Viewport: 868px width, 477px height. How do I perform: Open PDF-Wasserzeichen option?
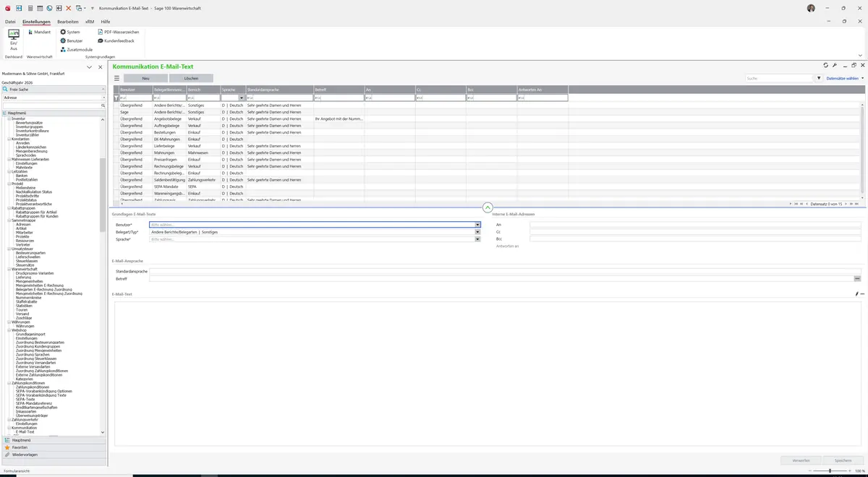[x=119, y=32]
